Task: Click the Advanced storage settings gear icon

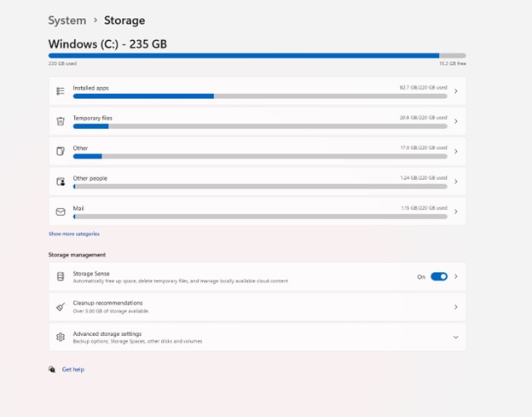Action: click(61, 337)
